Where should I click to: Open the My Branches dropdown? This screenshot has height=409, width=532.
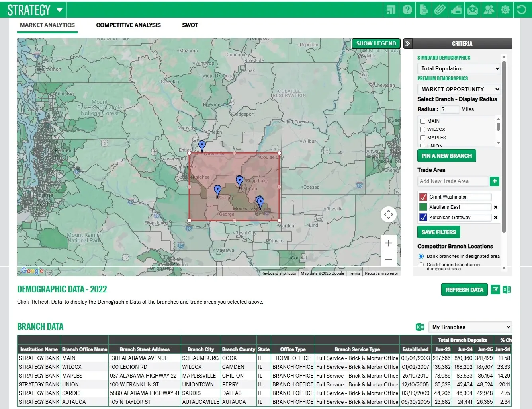[470, 327]
